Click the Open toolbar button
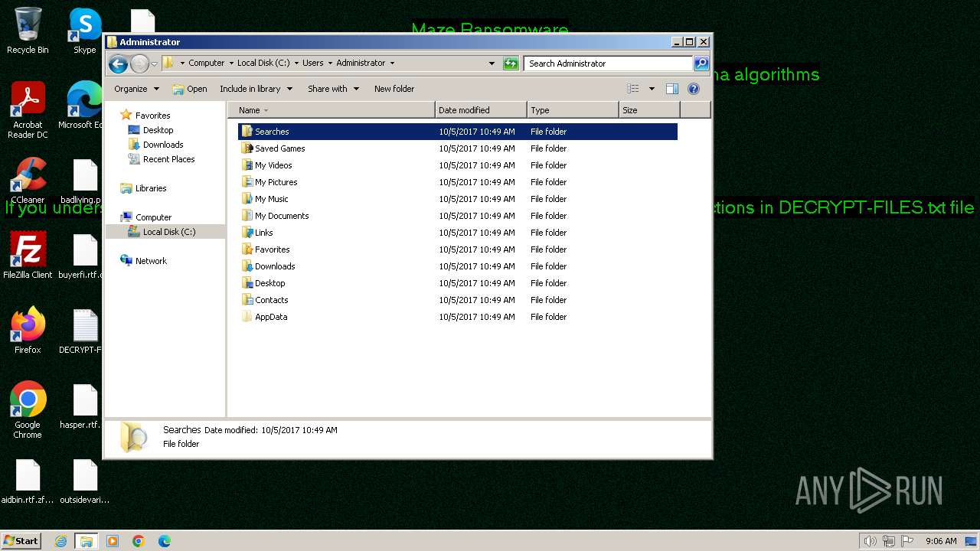The height and width of the screenshot is (551, 980). pyautogui.click(x=190, y=89)
